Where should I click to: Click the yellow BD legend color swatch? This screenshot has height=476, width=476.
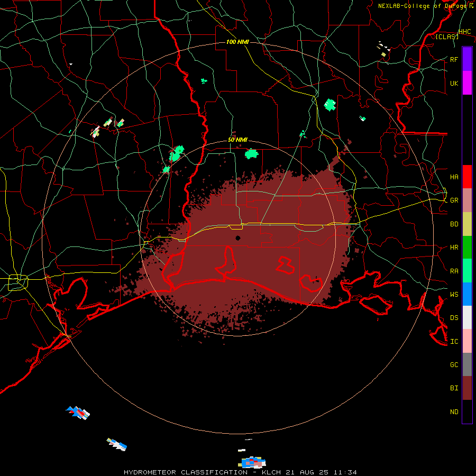[467, 224]
